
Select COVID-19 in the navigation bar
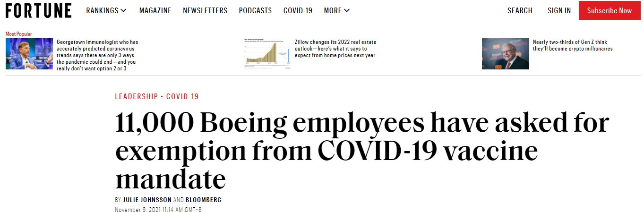(x=298, y=10)
